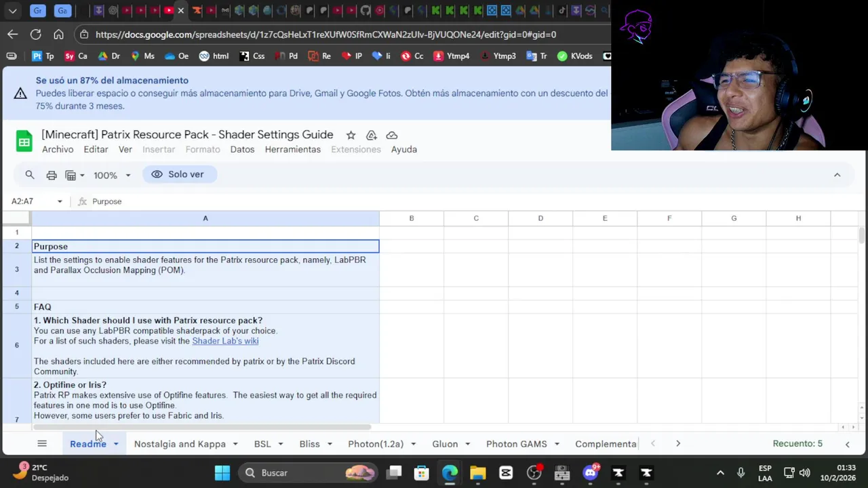Switch to Nostalgia and Kappa sheet
This screenshot has width=868, height=488.
pos(180,444)
